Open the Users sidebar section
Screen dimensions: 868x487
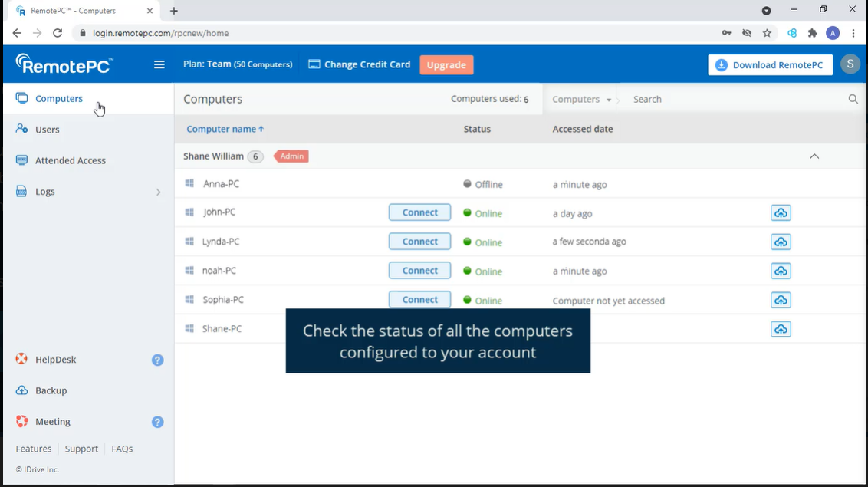47,130
